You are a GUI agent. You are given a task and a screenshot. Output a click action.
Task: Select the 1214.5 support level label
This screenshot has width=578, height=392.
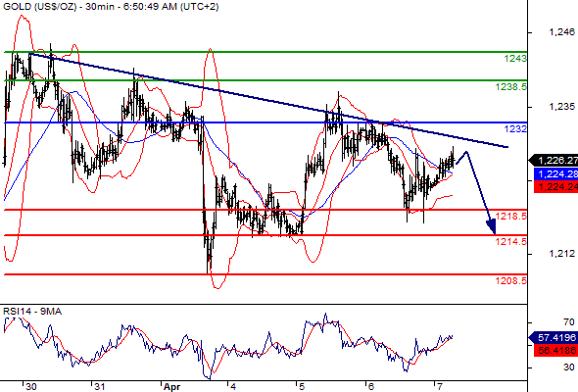click(511, 241)
